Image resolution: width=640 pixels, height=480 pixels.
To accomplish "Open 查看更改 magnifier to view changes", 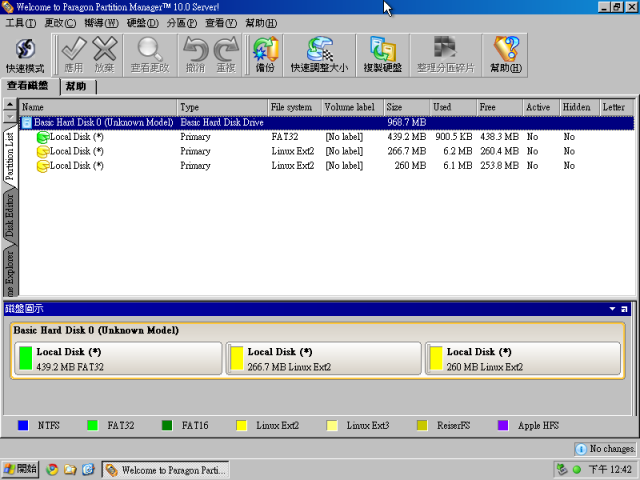I will [150, 55].
